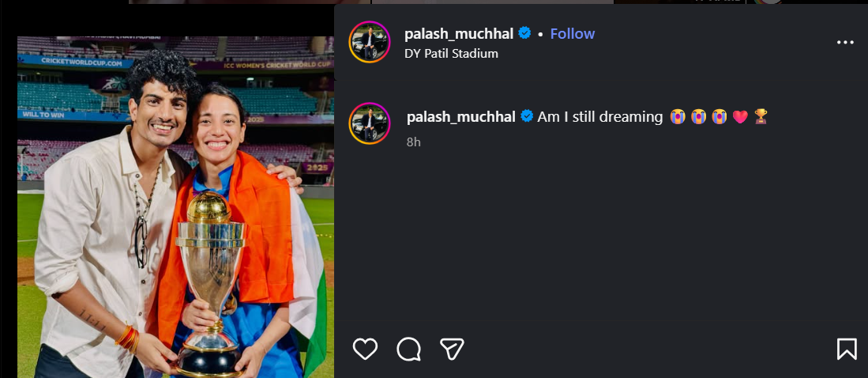Open the palash_muchhal username in the caption
The width and height of the screenshot is (868, 378).
coord(461,117)
